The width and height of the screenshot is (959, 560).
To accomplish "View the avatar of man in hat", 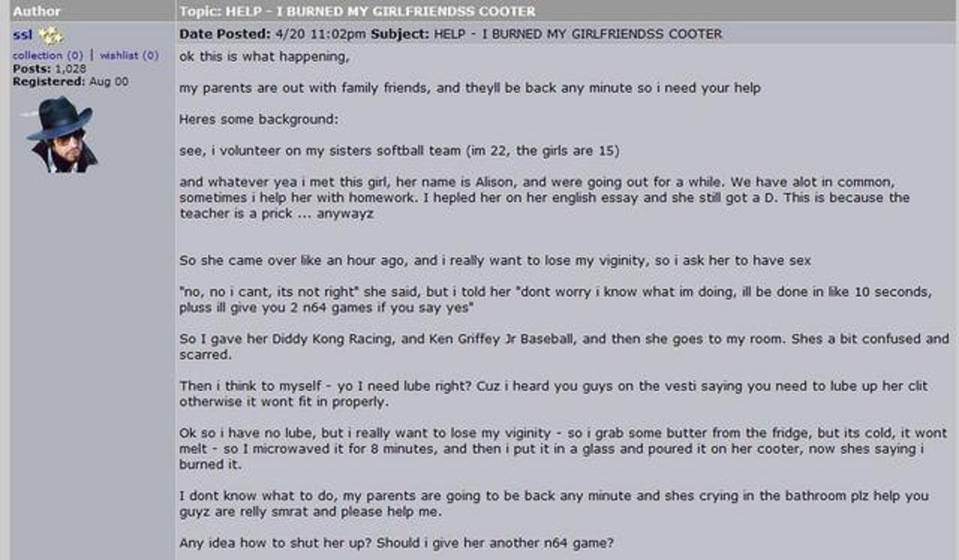I will point(60,134).
